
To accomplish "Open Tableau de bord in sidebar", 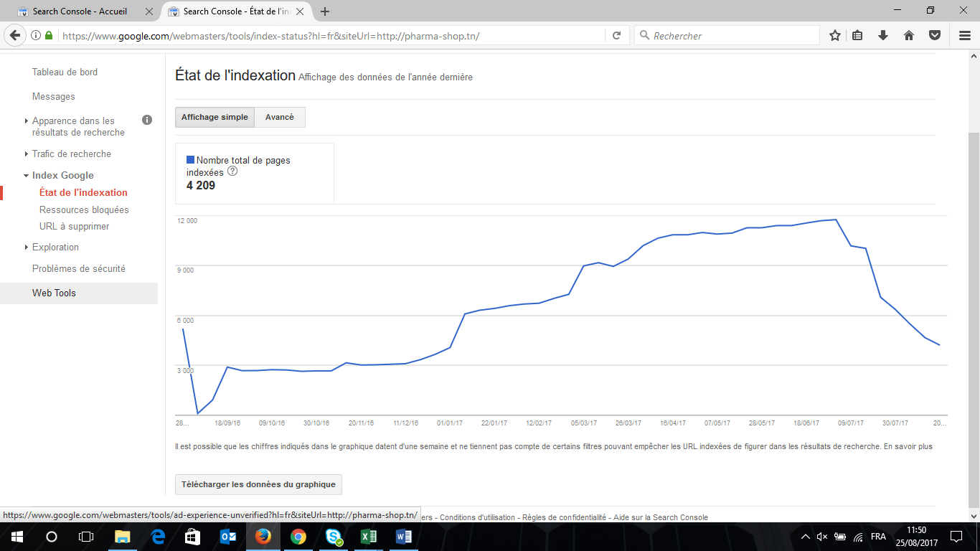I will [x=65, y=72].
